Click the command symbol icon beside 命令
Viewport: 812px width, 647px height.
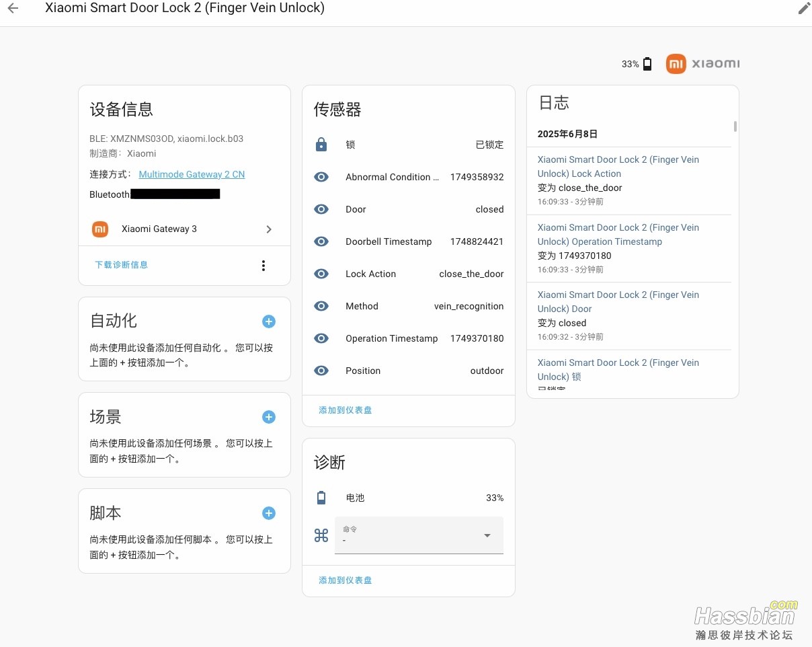(x=321, y=535)
